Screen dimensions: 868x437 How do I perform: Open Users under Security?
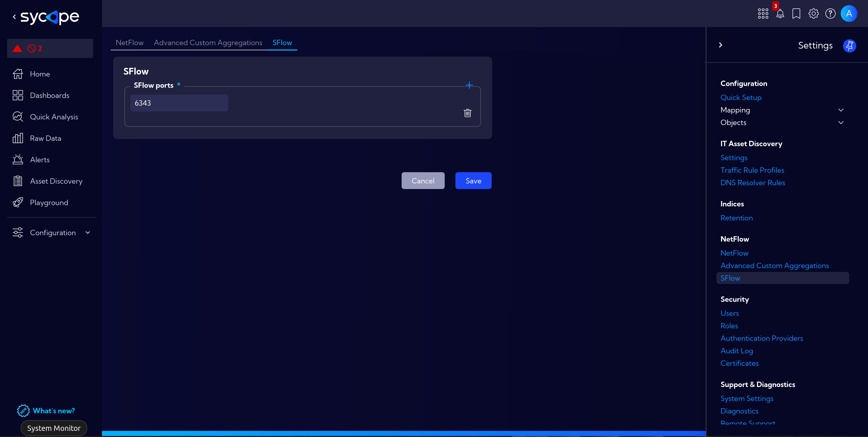pos(730,313)
